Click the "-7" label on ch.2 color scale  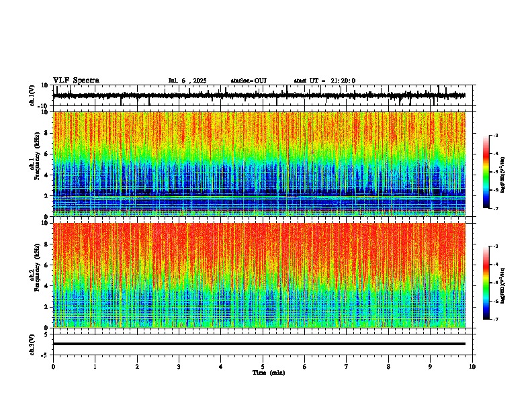pos(495,320)
